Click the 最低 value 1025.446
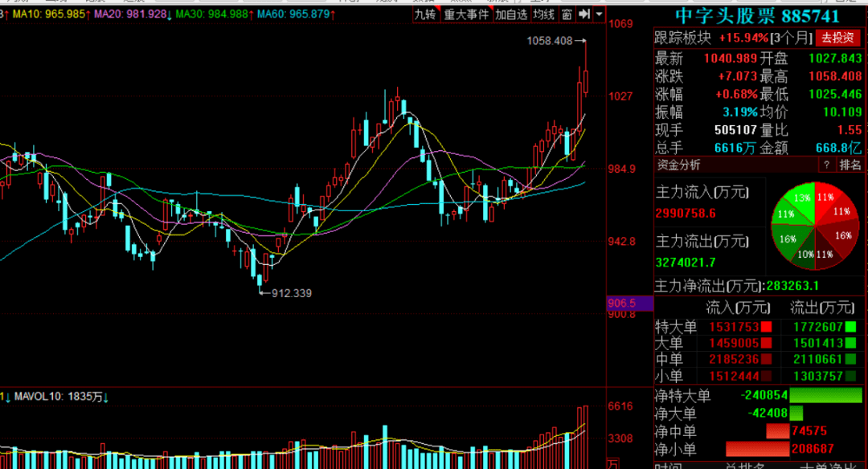 click(835, 94)
